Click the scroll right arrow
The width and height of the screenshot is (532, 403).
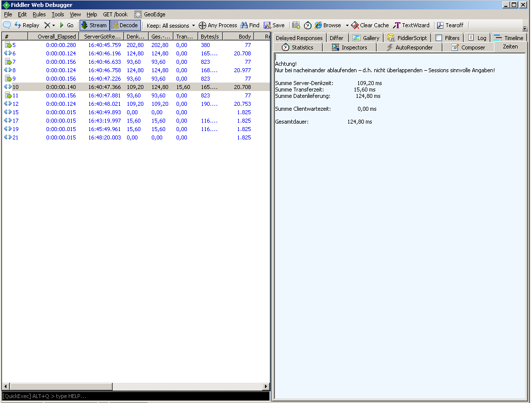tap(266, 386)
